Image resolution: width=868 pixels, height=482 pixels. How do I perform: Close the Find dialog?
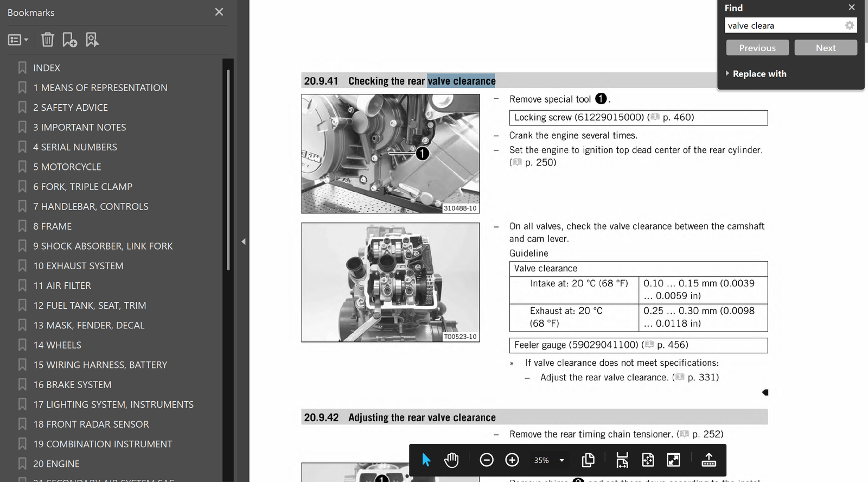point(852,7)
